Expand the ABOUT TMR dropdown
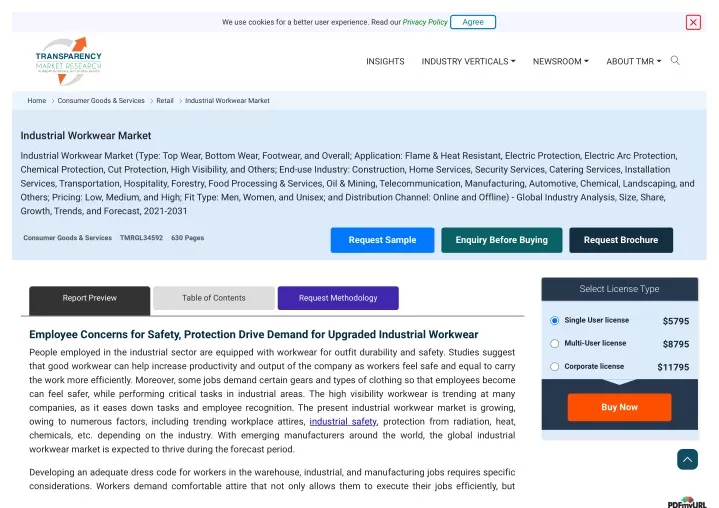The image size is (719, 508). (634, 61)
